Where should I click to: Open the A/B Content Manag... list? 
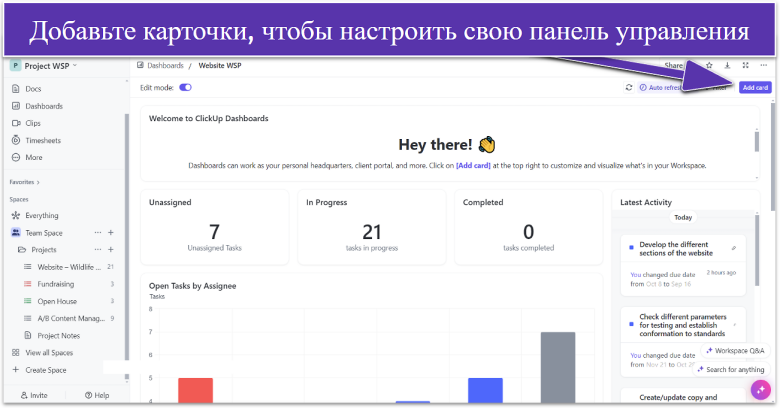coord(71,318)
